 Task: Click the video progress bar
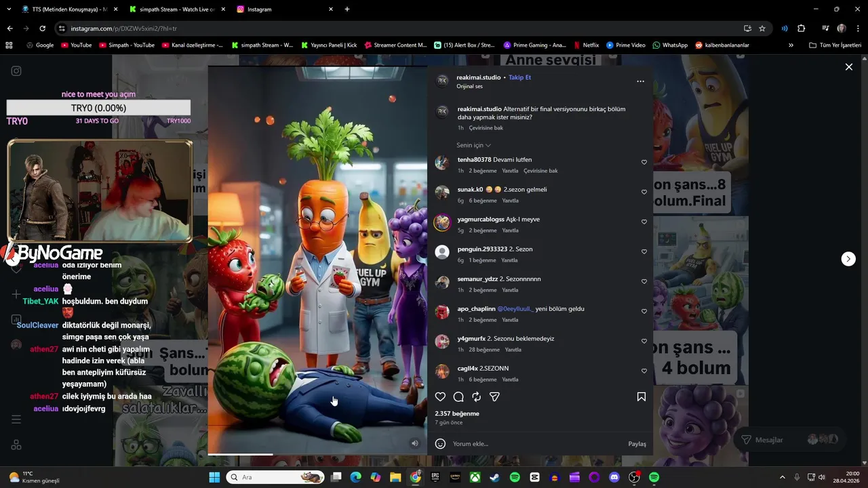point(317,454)
